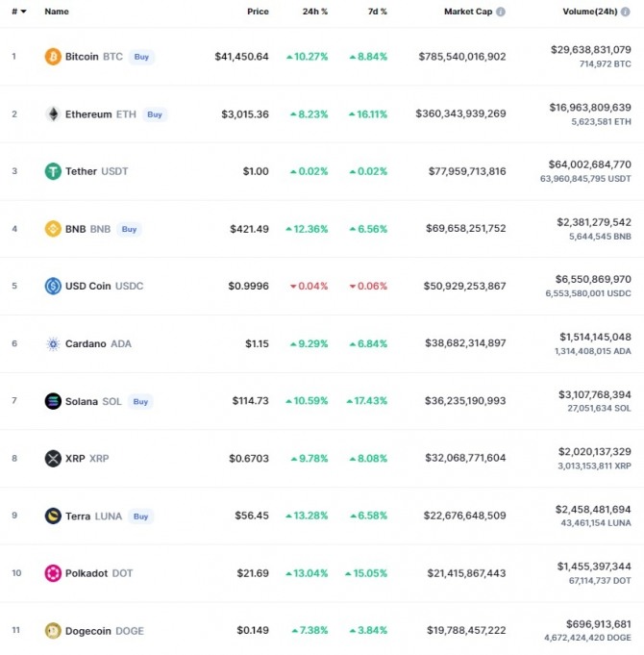Open the Polkadot coin page link
644x655 pixels.
(x=87, y=573)
